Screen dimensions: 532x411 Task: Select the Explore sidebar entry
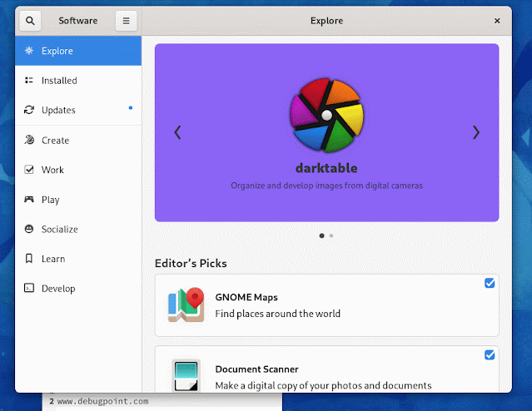pos(78,51)
